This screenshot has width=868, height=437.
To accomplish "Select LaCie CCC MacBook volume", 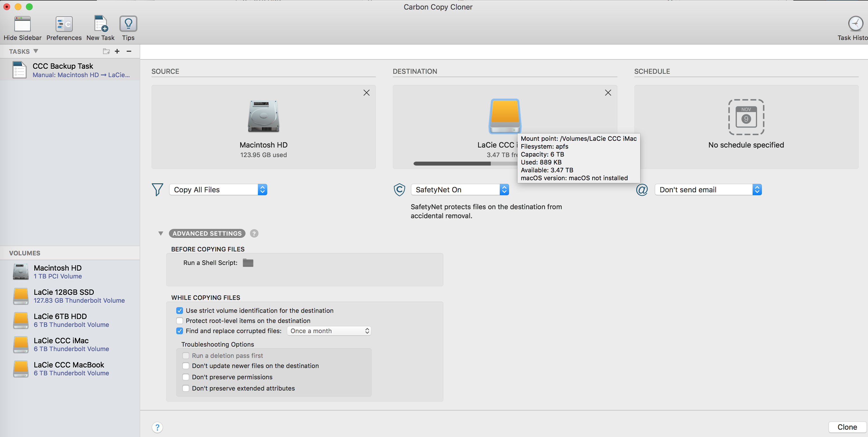I will coord(70,369).
